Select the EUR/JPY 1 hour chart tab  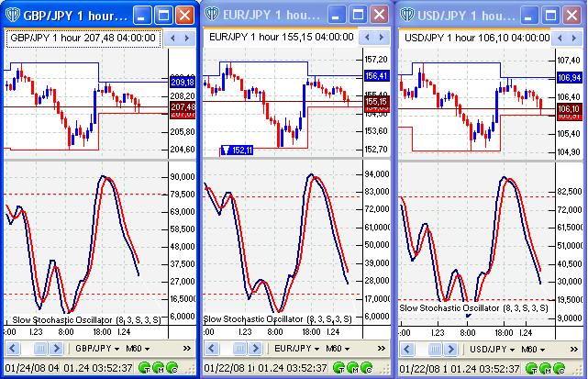point(281,37)
